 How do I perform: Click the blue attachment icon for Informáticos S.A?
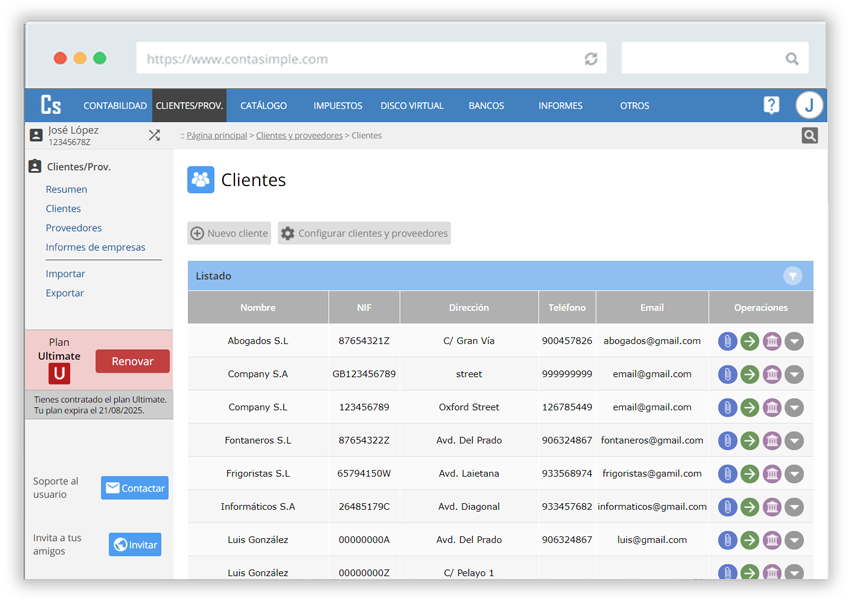tap(728, 506)
